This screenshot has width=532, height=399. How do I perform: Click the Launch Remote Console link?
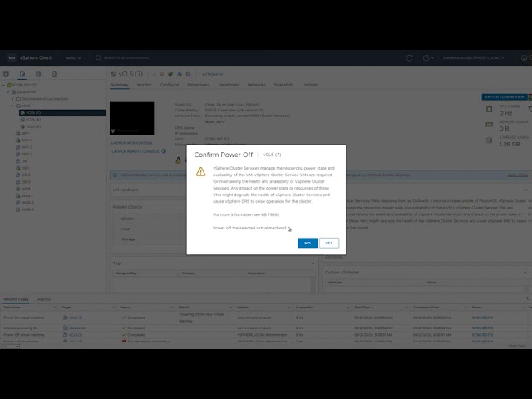[x=135, y=151]
